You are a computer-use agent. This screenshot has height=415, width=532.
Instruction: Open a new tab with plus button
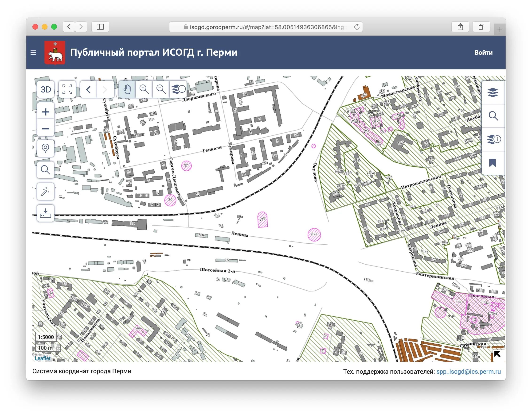(500, 30)
